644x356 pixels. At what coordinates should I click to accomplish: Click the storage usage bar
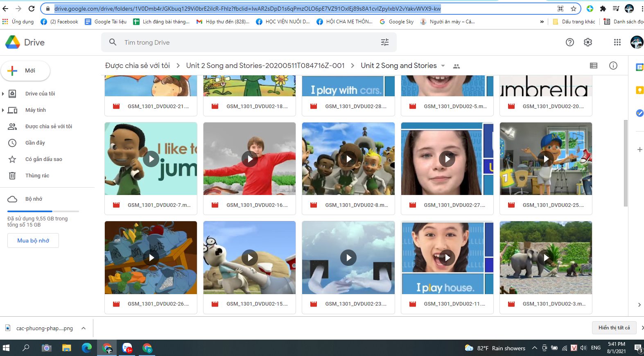coord(43,211)
